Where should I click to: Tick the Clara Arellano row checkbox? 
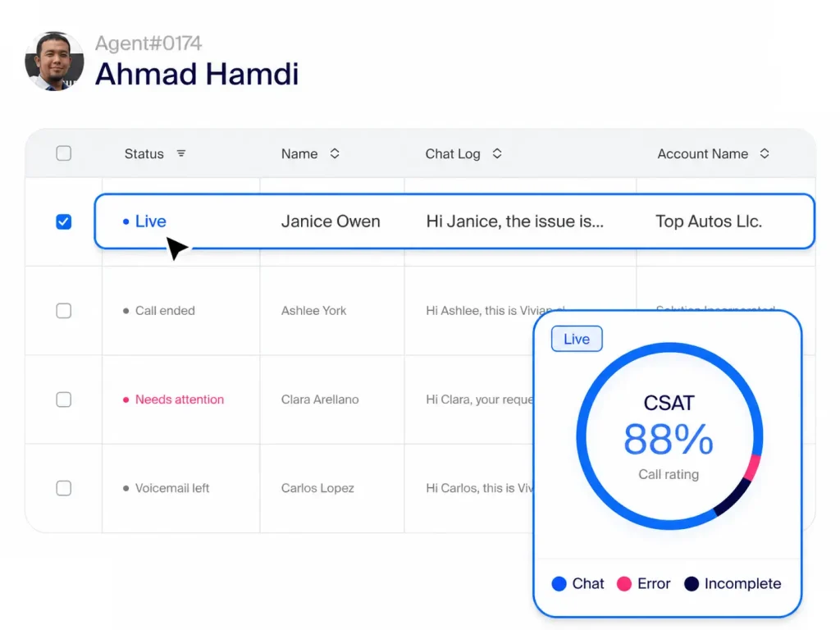(64, 399)
